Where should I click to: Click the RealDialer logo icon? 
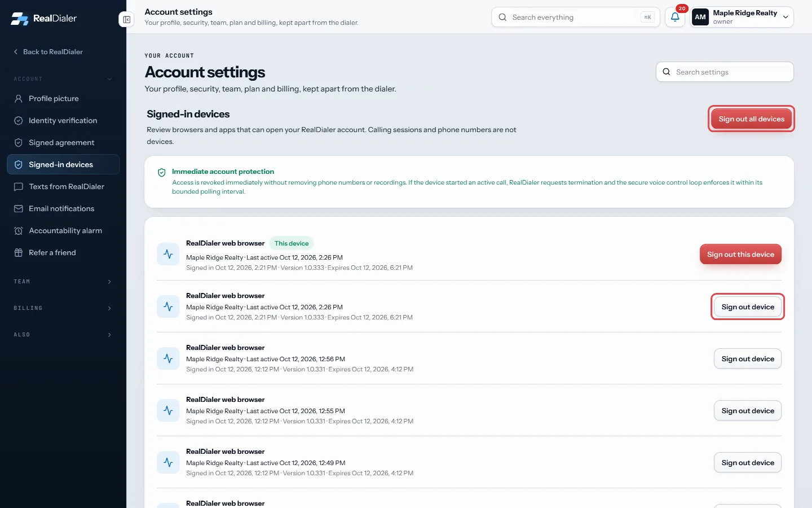[19, 19]
